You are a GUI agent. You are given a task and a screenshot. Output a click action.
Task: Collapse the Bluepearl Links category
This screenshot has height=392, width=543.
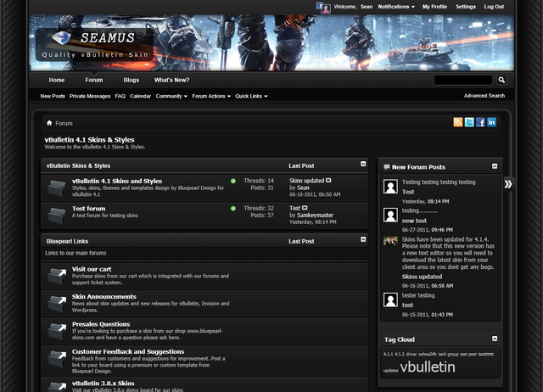[363, 239]
